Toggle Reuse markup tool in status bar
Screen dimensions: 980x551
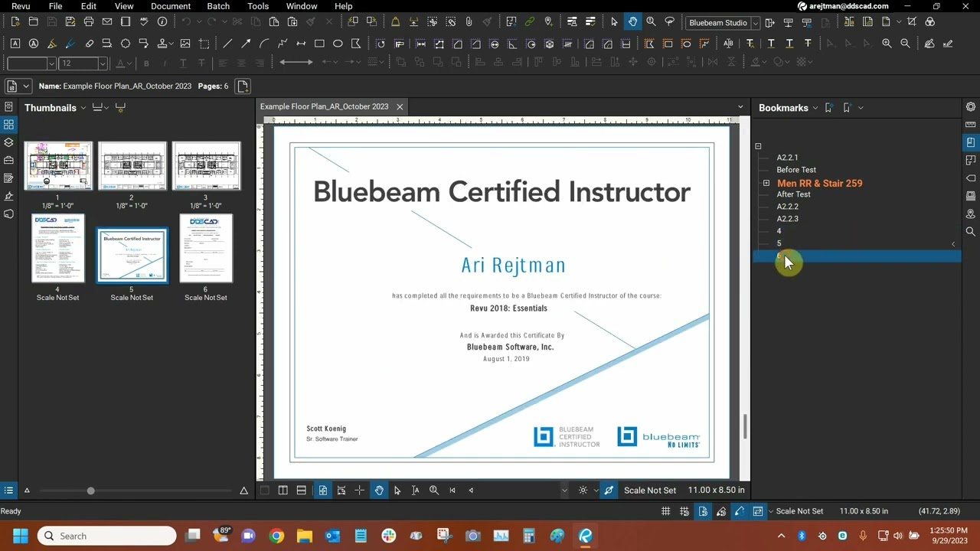pyautogui.click(x=740, y=511)
